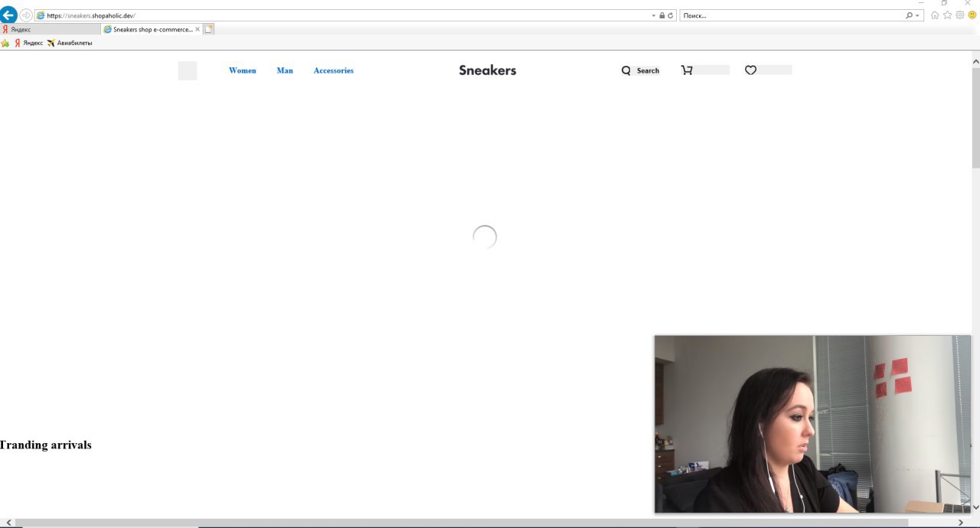Click the Sneakers site logo
The image size is (980, 528).
(x=488, y=70)
